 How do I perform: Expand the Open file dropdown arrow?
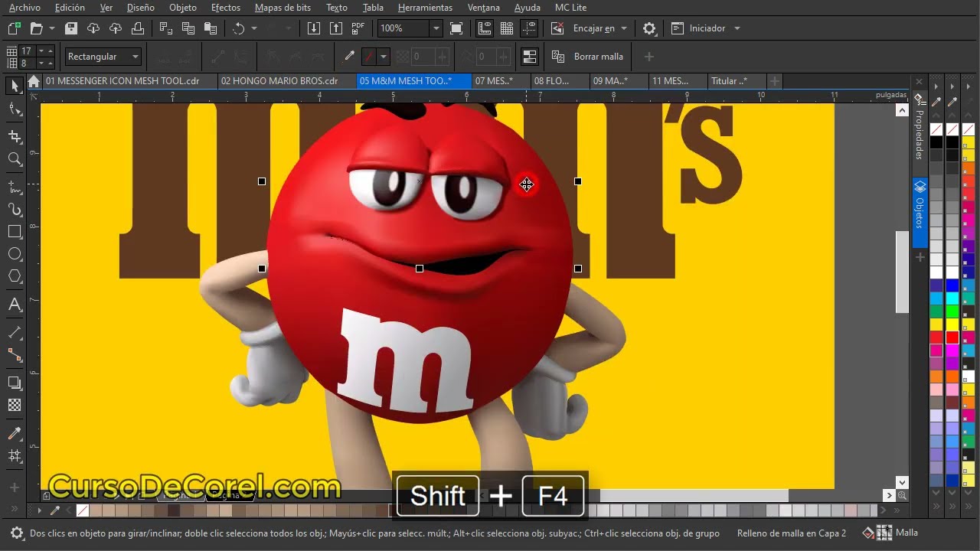pos(52,28)
